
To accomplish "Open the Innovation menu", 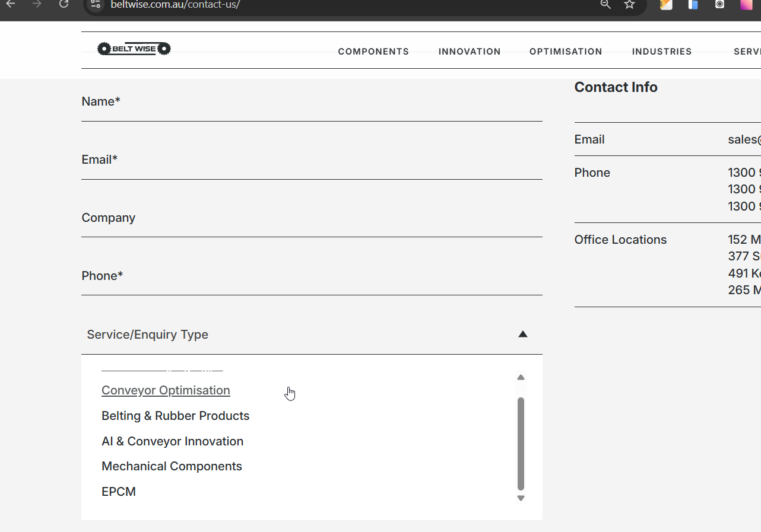I will click(470, 52).
